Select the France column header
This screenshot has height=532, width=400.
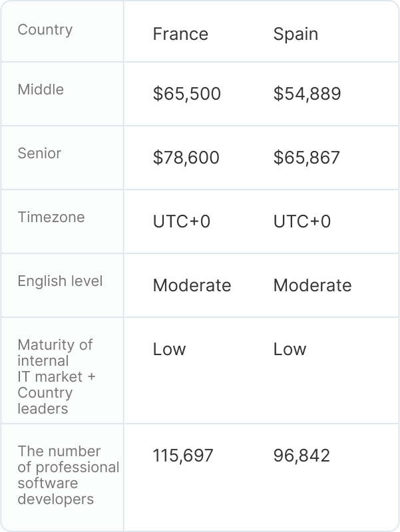tap(180, 34)
